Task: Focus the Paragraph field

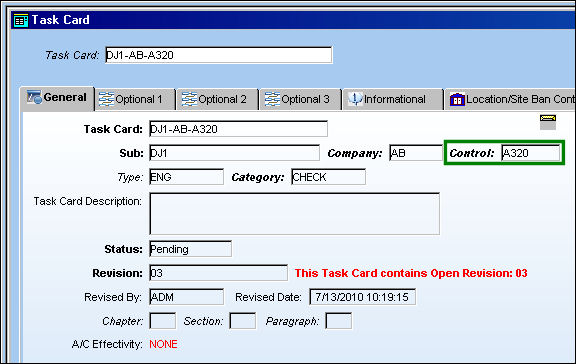Action: tap(339, 321)
